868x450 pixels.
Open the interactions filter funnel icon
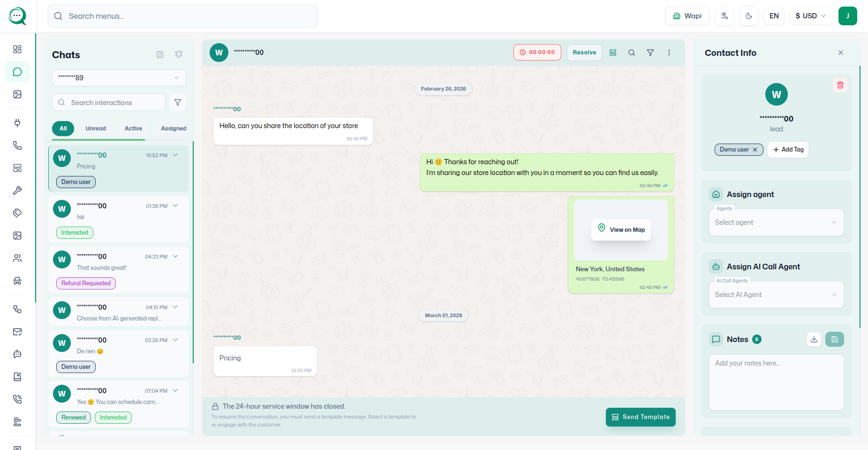(178, 102)
